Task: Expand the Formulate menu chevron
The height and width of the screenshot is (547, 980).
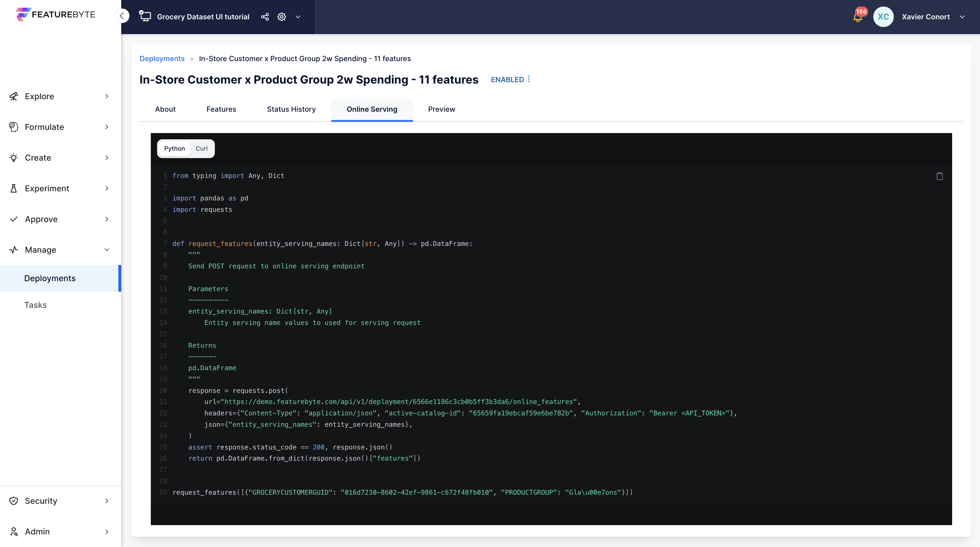Action: tap(107, 127)
